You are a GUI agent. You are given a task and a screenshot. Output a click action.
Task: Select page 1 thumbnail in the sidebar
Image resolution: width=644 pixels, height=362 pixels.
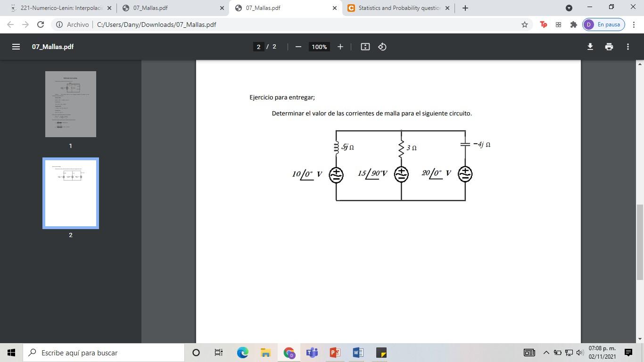click(x=71, y=104)
